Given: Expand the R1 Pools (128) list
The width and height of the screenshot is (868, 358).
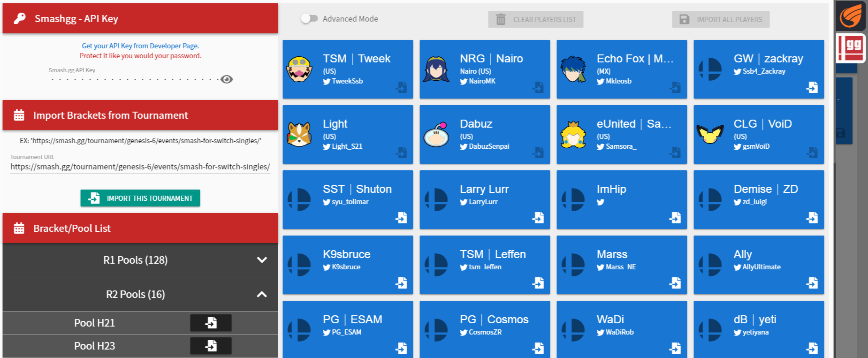Looking at the screenshot, I should 140,260.
